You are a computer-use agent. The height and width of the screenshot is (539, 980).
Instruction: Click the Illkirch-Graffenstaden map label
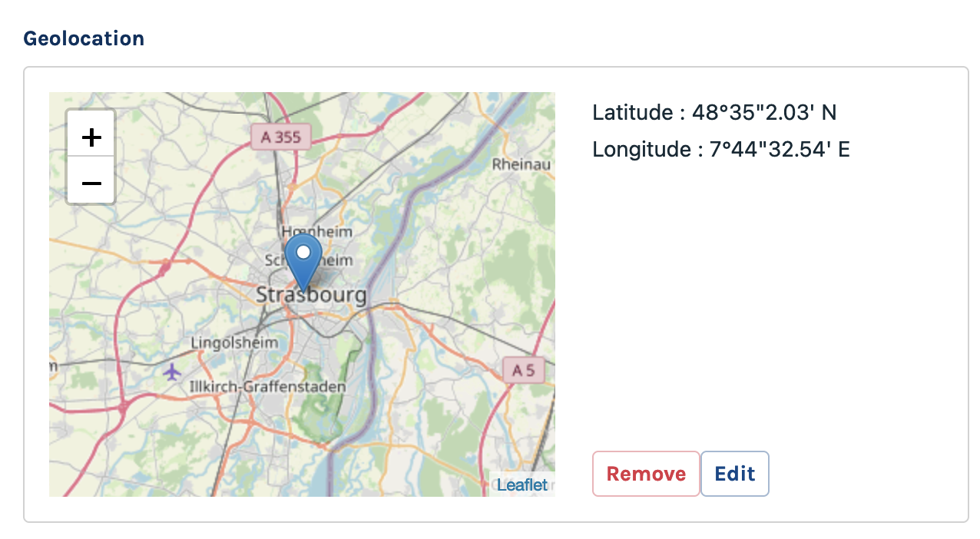point(268,387)
